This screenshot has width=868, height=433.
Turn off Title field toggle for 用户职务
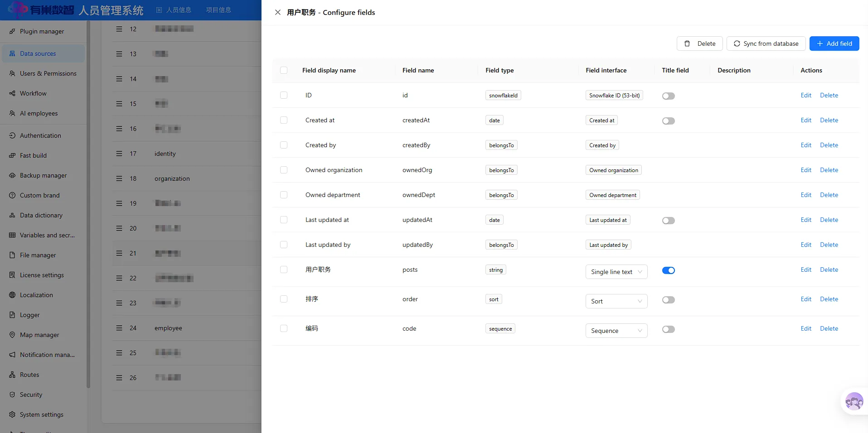[x=669, y=270]
